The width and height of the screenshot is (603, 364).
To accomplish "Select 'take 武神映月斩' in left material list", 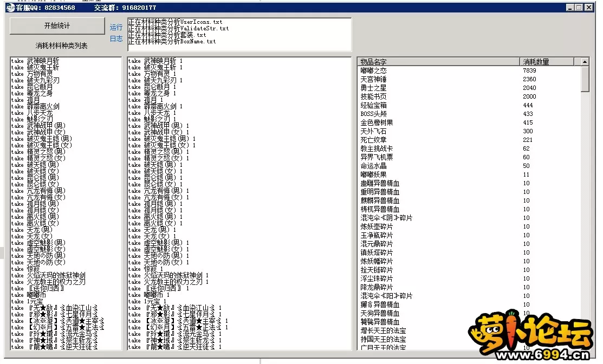I will tap(35, 61).
